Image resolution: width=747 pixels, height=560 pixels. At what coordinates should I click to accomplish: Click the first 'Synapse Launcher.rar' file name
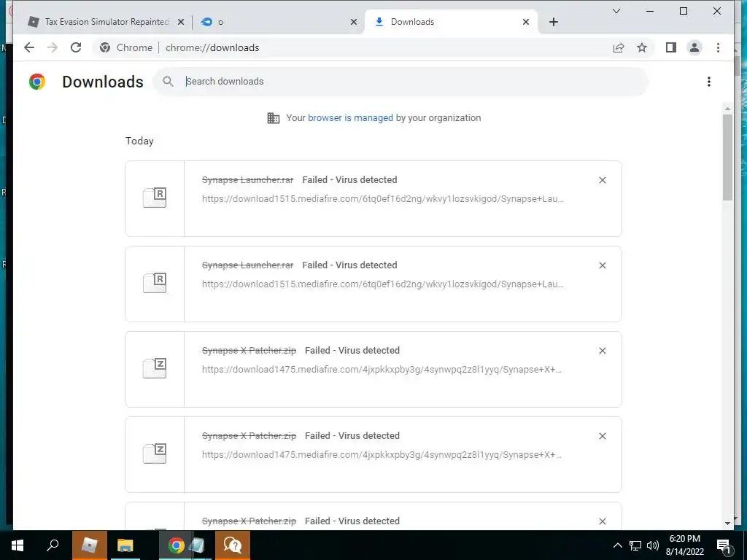pos(248,180)
